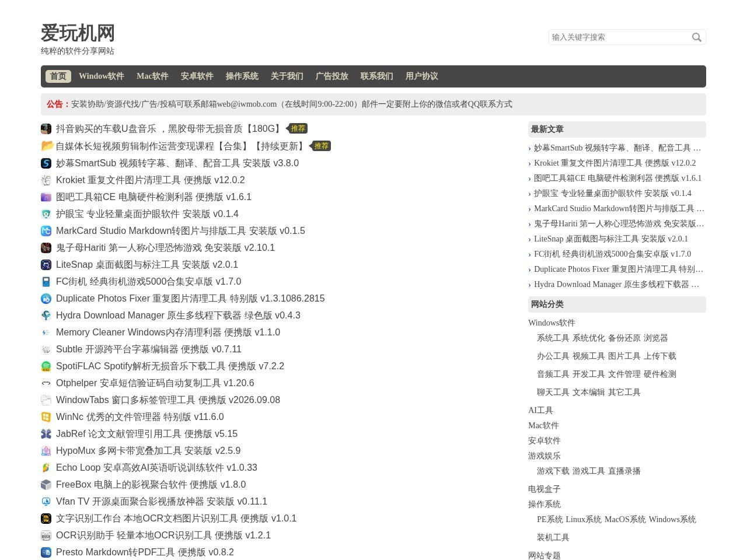Open sidebar 电视盒子 category

pos(544,489)
